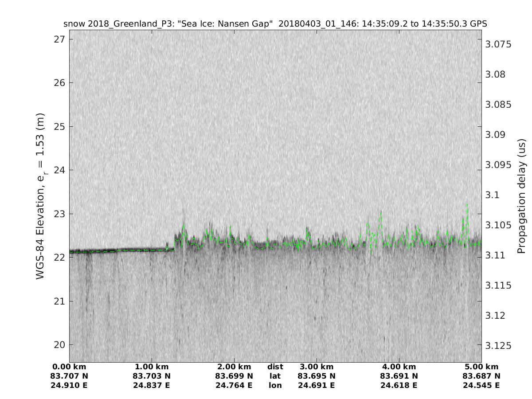Click the 1.00 km distance label
This screenshot has height=399, width=532.
click(152, 367)
